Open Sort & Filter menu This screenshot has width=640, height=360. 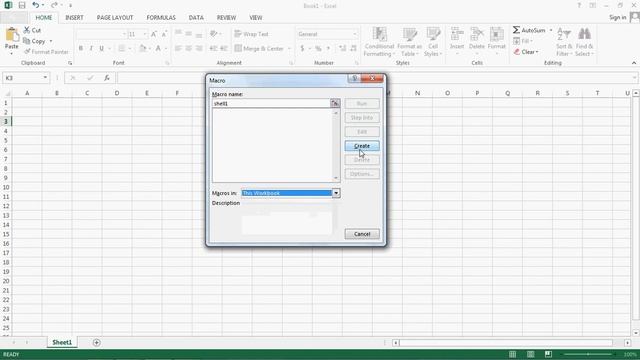pyautogui.click(x=564, y=42)
